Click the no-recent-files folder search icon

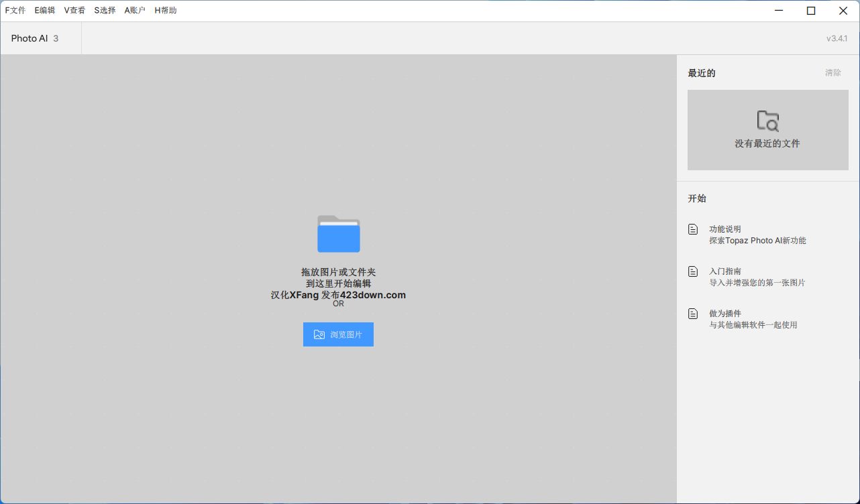[x=768, y=121]
